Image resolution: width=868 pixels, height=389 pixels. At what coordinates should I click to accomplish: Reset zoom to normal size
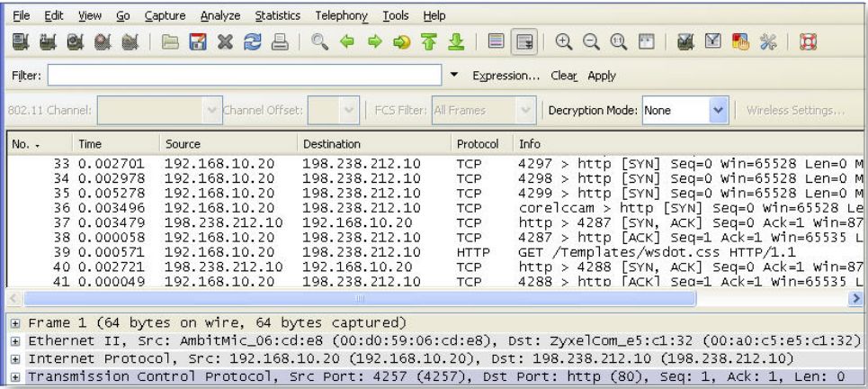click(x=618, y=42)
